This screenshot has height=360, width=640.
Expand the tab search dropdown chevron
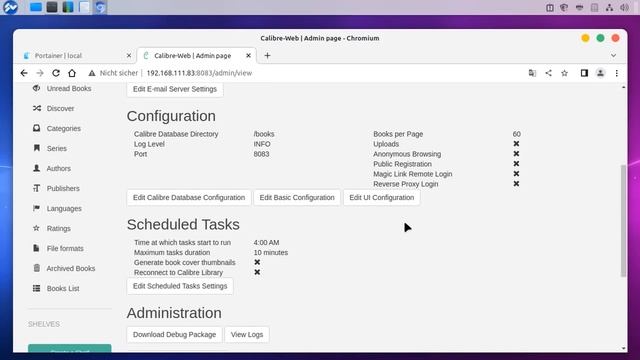click(613, 56)
